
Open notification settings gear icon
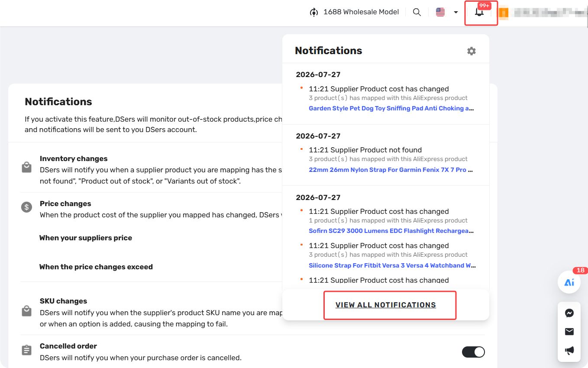[x=472, y=51]
